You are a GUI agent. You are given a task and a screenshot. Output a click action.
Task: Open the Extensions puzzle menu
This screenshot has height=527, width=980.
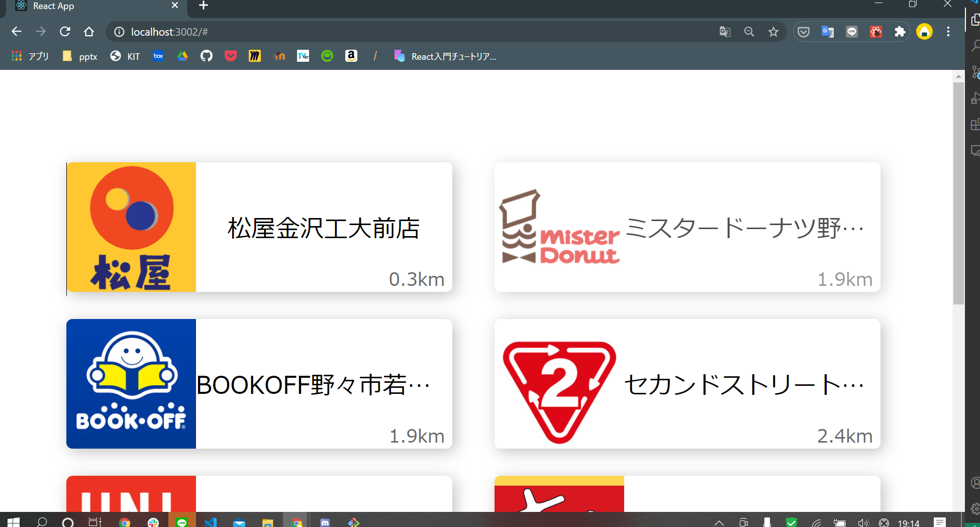(x=900, y=32)
